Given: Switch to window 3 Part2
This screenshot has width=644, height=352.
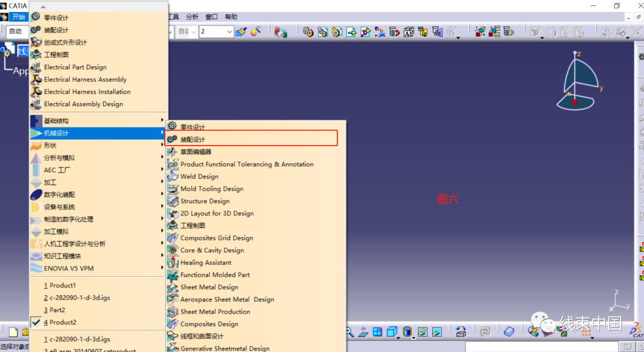Looking at the screenshot, I should [x=98, y=310].
